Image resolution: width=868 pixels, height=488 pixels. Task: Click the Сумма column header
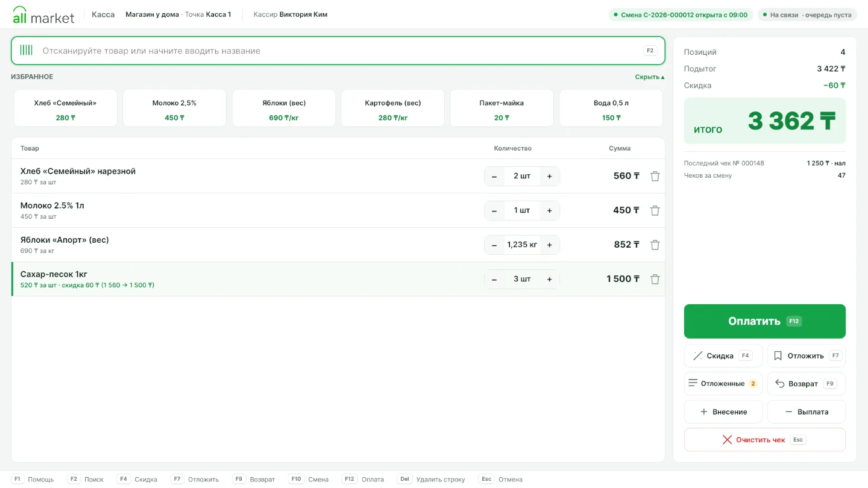(x=620, y=148)
